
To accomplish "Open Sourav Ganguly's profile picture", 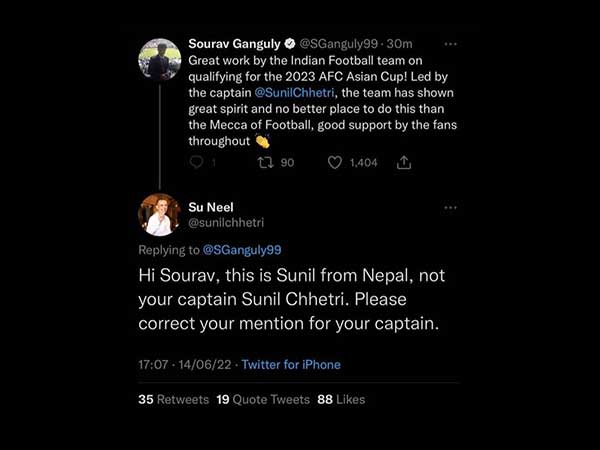I will [159, 59].
